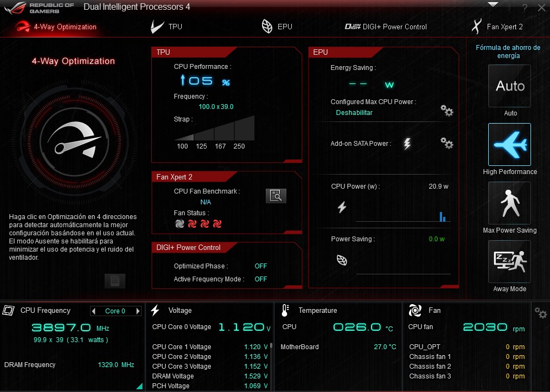The height and width of the screenshot is (392, 550).
Task: Switch to the 4-Way Optimization tab
Action: (x=56, y=27)
